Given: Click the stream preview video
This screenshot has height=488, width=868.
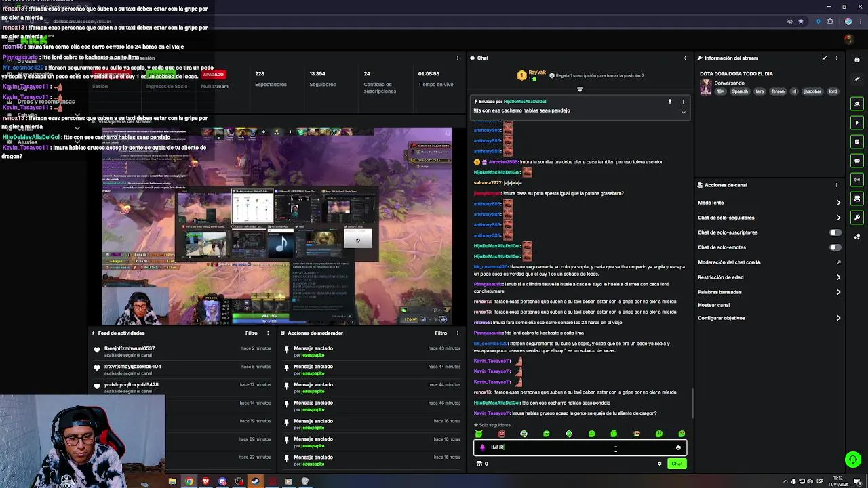Looking at the screenshot, I should click(x=277, y=226).
